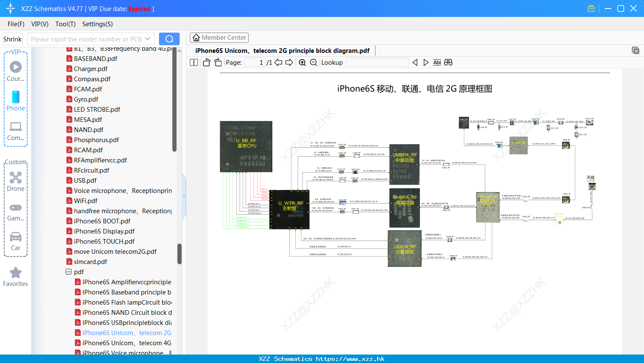Click the blue search button
The width and height of the screenshot is (644, 363).
[x=169, y=39]
